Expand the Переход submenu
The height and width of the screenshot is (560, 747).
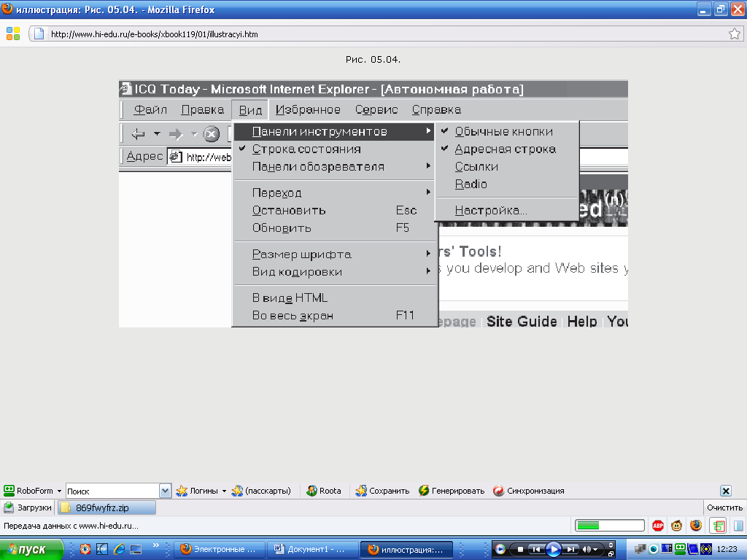coord(333,192)
